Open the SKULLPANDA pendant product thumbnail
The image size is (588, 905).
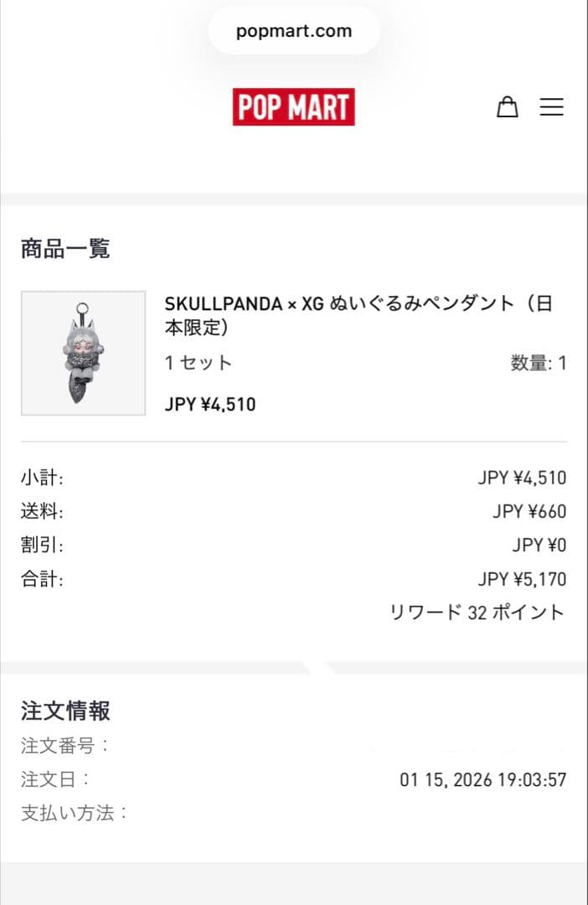tap(81, 352)
